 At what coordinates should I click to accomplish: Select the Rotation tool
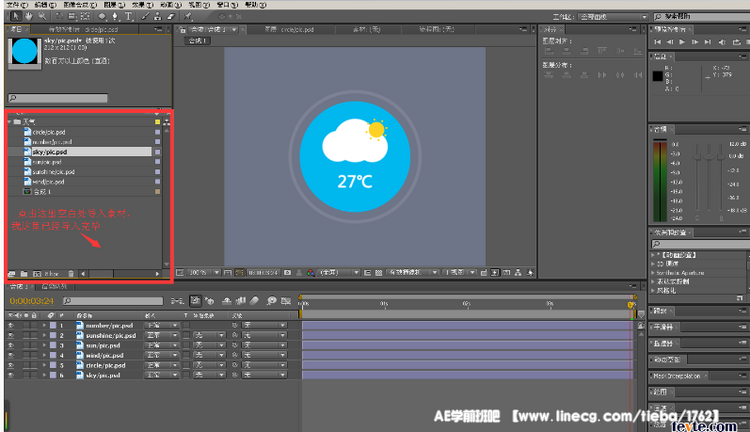(x=59, y=16)
